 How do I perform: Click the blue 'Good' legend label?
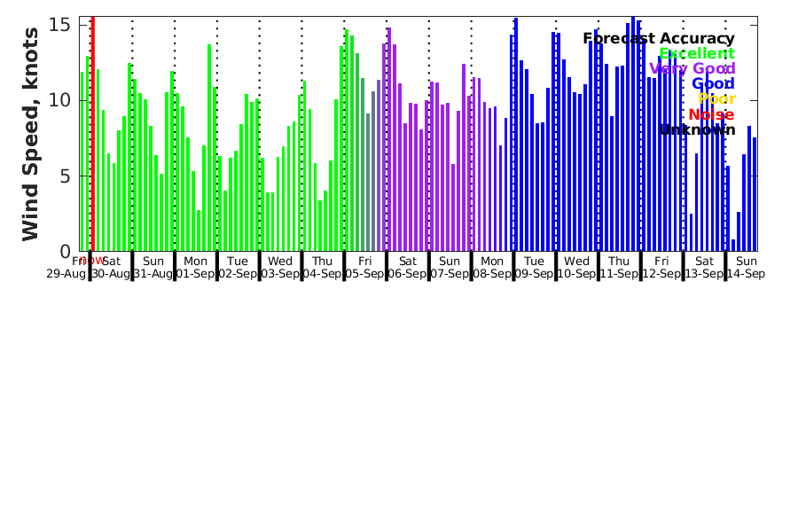(x=713, y=84)
